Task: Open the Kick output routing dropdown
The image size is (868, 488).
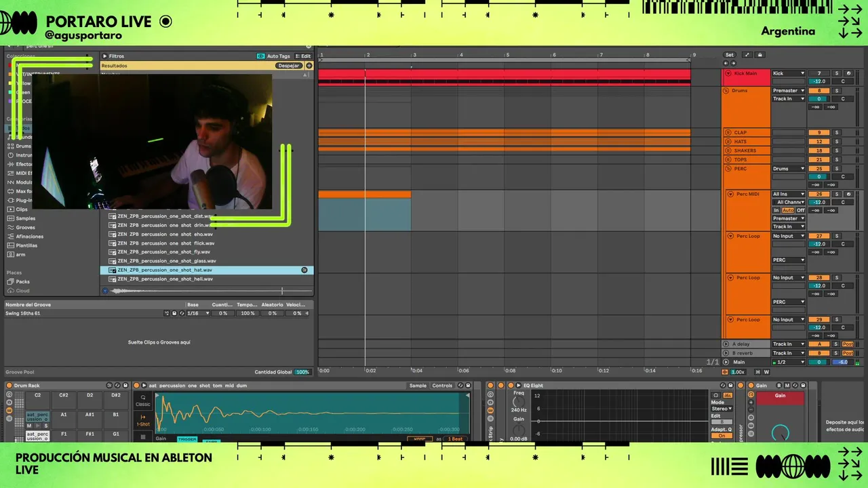Action: (x=789, y=73)
